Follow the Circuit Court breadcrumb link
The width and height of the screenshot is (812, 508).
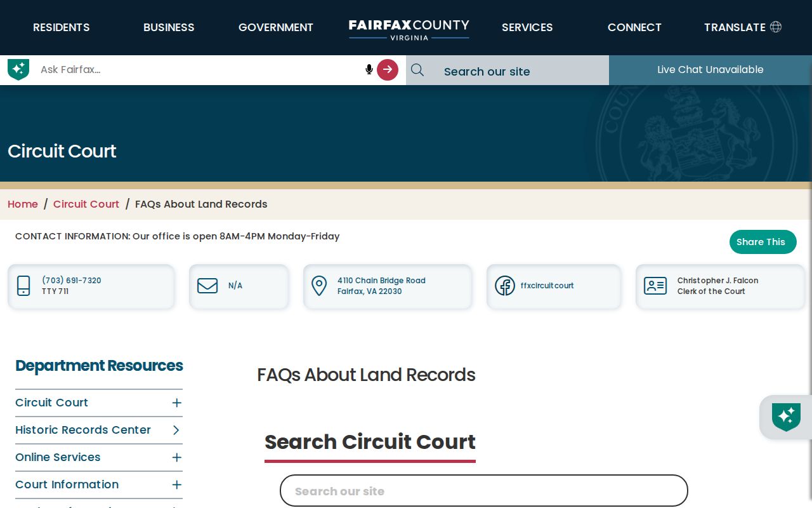86,204
